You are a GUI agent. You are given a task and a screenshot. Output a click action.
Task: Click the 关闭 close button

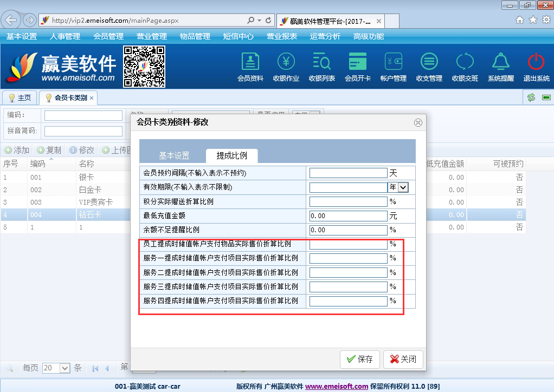coord(403,359)
